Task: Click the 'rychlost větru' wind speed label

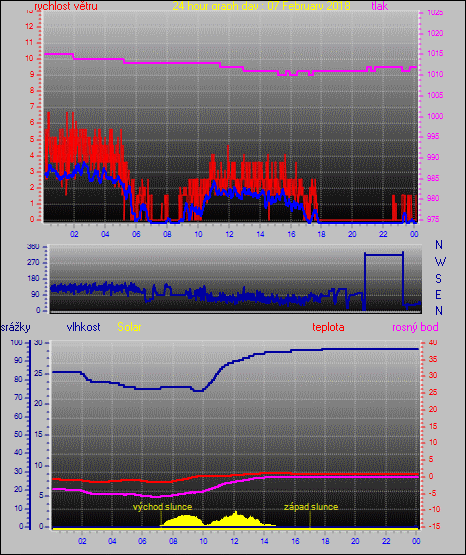Action: 66,6
